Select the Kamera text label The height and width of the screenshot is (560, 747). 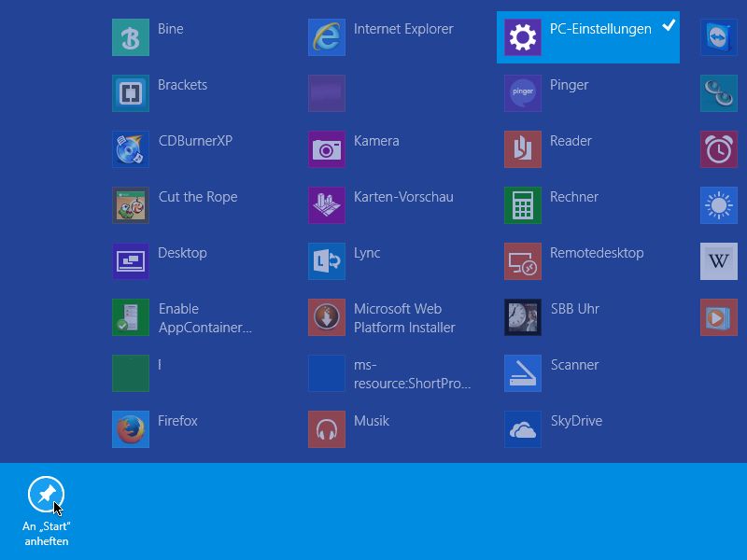pos(376,141)
